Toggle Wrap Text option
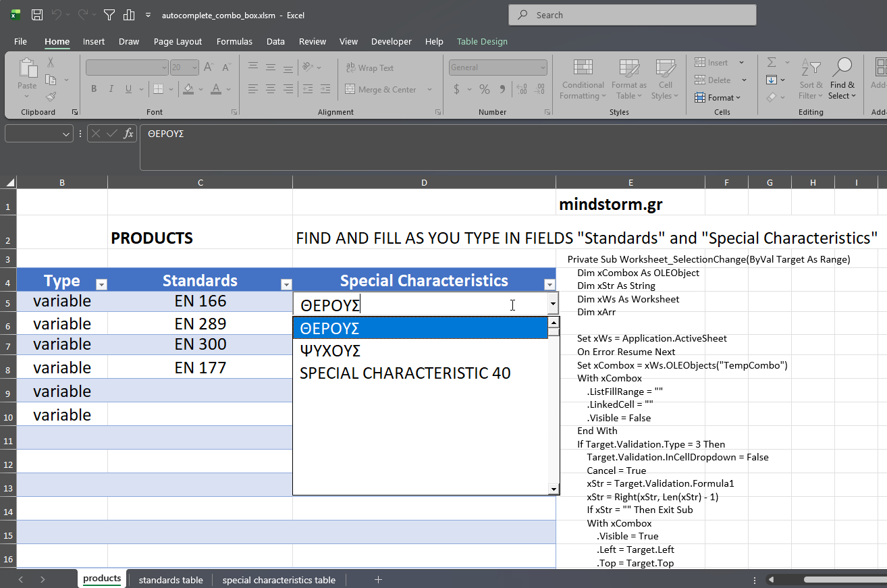This screenshot has height=588, width=887. [369, 68]
